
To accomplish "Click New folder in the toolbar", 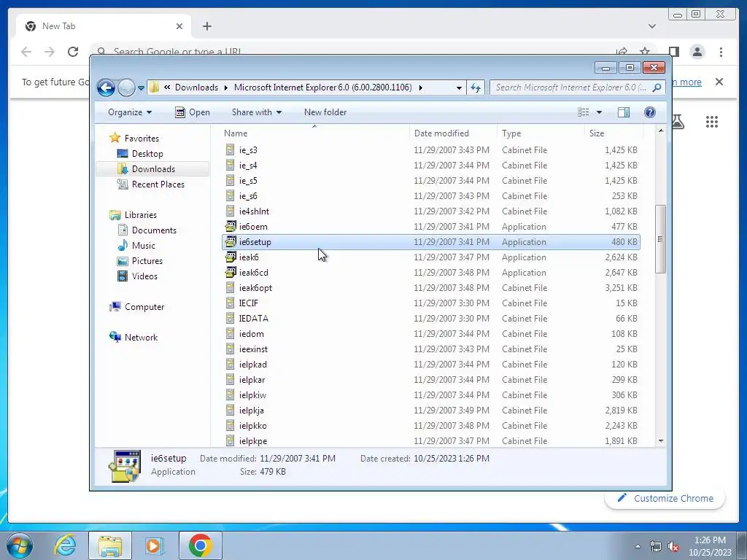I will pyautogui.click(x=325, y=112).
